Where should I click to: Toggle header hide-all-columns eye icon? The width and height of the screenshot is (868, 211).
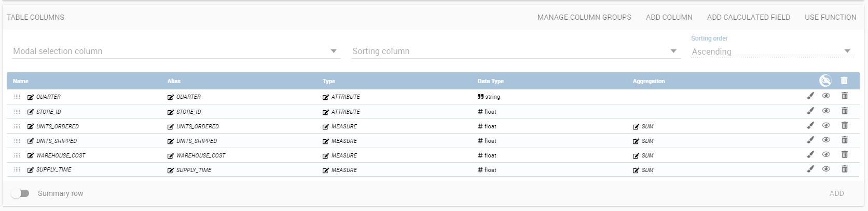click(x=825, y=81)
